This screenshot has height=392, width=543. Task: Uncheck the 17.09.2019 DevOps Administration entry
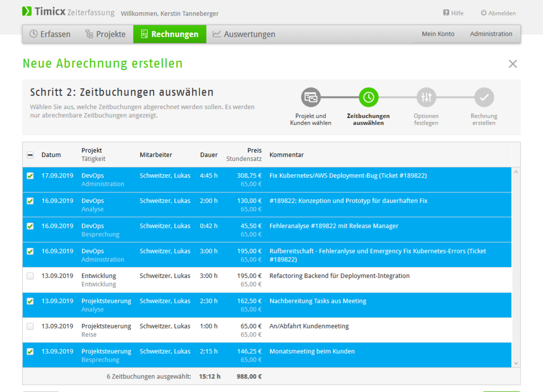coord(30,176)
